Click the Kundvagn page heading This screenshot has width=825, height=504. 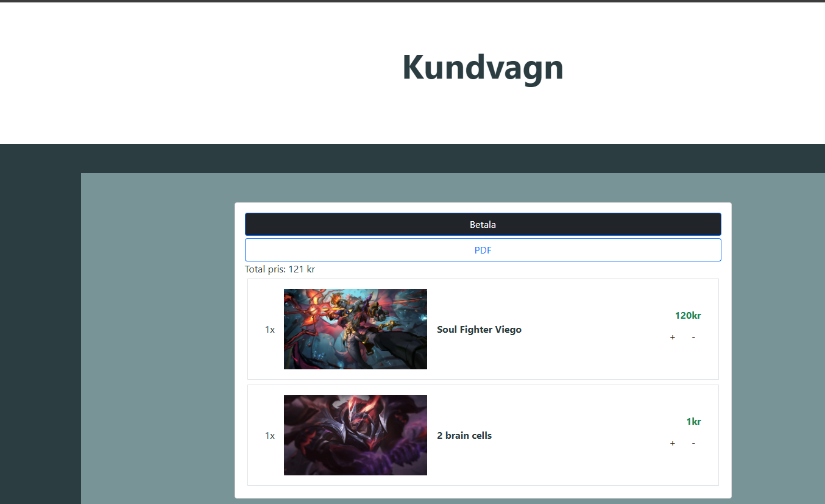(x=483, y=67)
